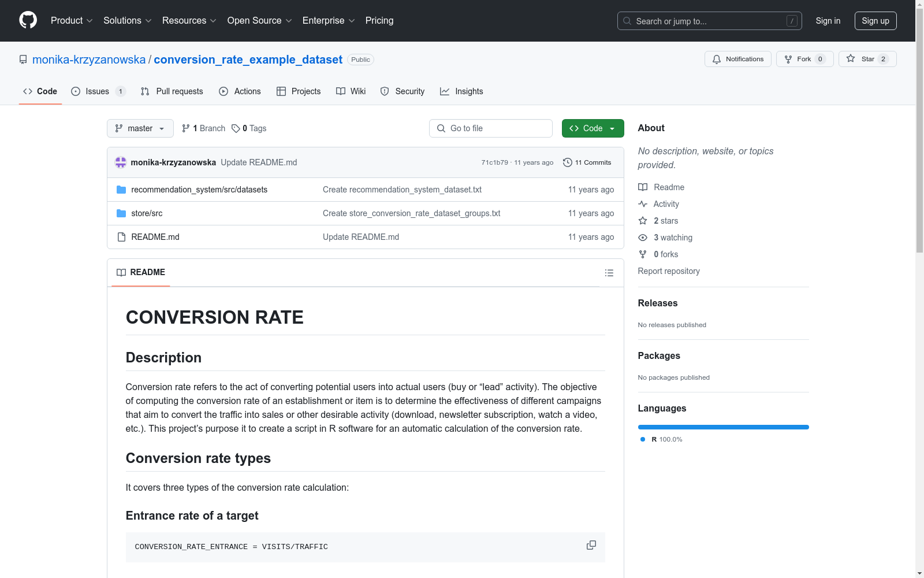Viewport: 924px width, 578px height.
Task: Click the Readme book icon in About
Action: [x=643, y=187]
